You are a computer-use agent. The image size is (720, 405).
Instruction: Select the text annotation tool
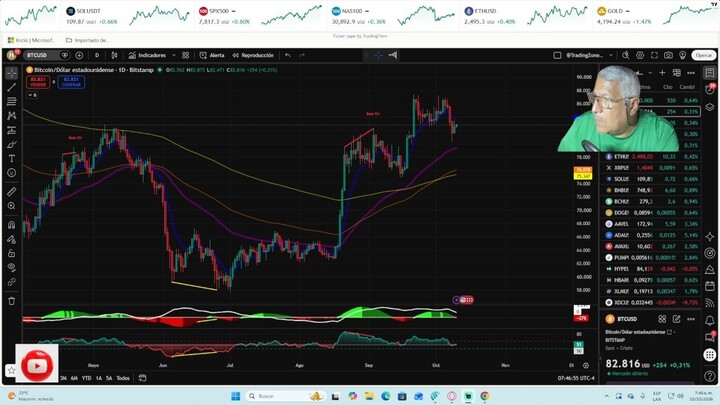pos(11,159)
